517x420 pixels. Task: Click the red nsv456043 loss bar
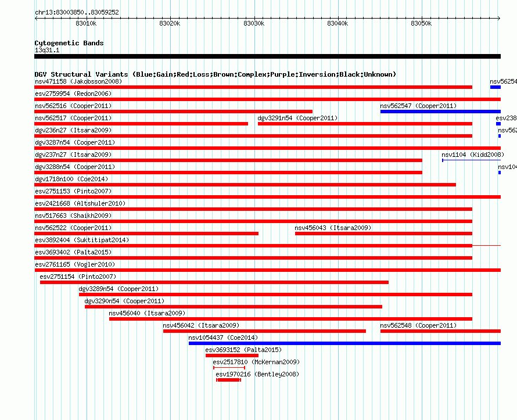pyautogui.click(x=384, y=234)
